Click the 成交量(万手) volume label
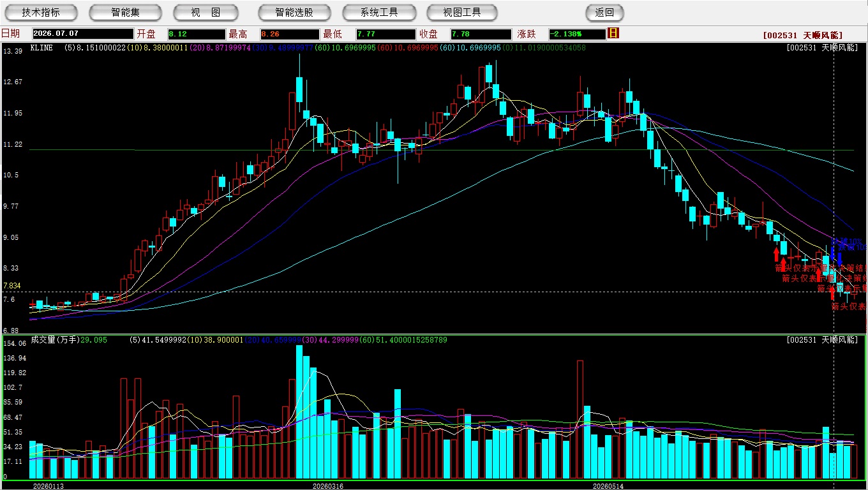 [x=55, y=340]
